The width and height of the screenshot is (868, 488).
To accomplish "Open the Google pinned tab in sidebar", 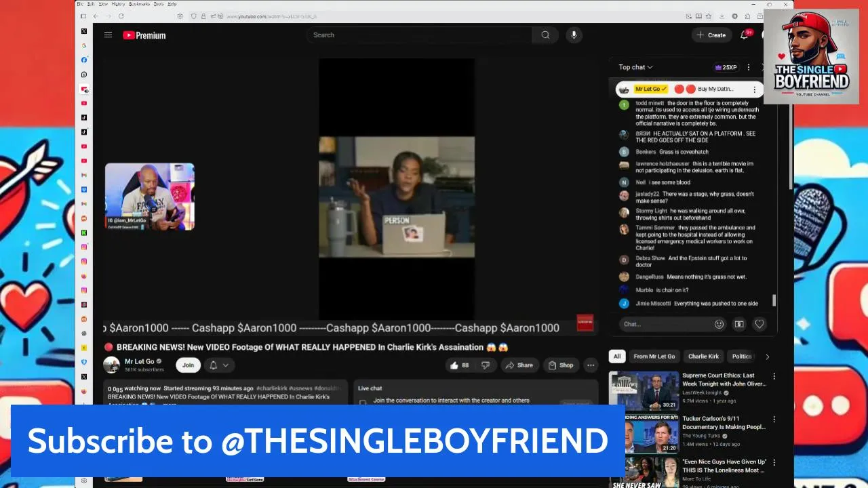I will pos(84,45).
